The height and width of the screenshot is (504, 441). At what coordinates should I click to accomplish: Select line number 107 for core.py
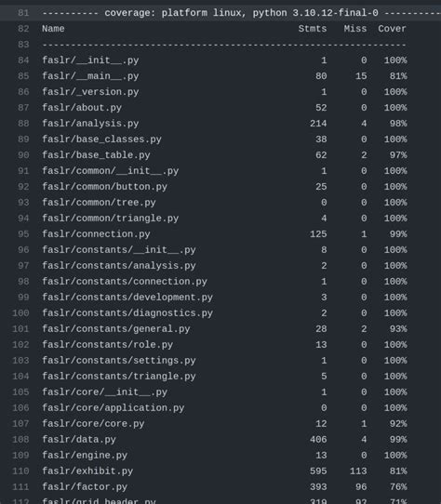tap(20, 424)
